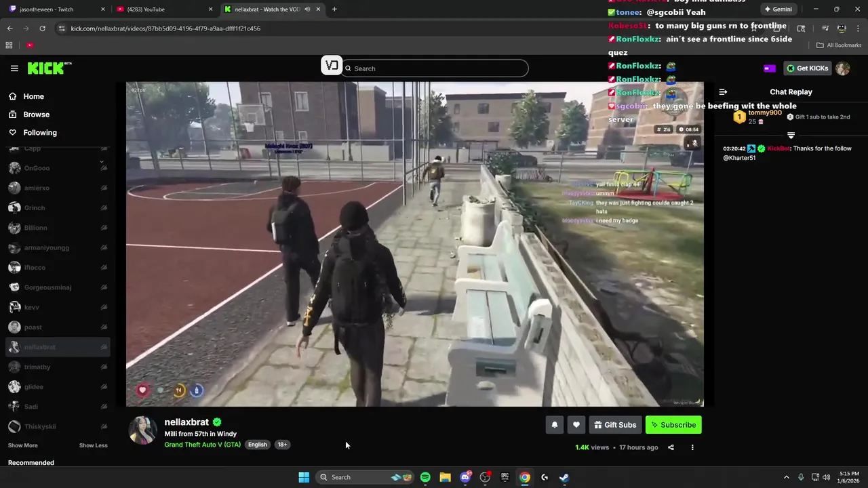868x488 pixels.
Task: Click the site information icon in address bar
Action: pyautogui.click(x=62, y=28)
